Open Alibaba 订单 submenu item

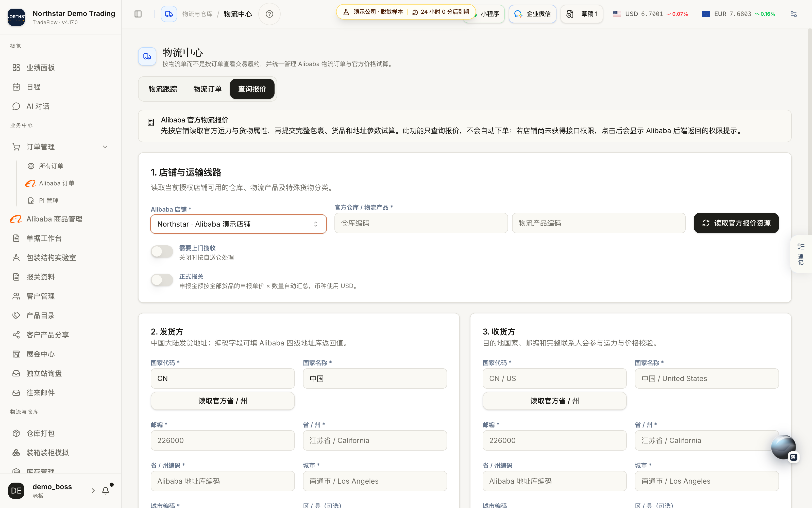(x=56, y=183)
